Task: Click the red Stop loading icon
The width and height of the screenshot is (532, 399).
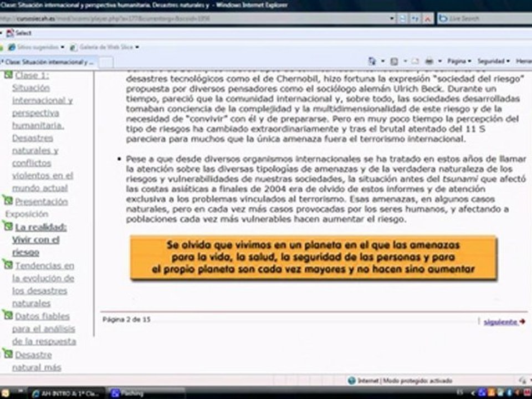Action: [x=427, y=19]
